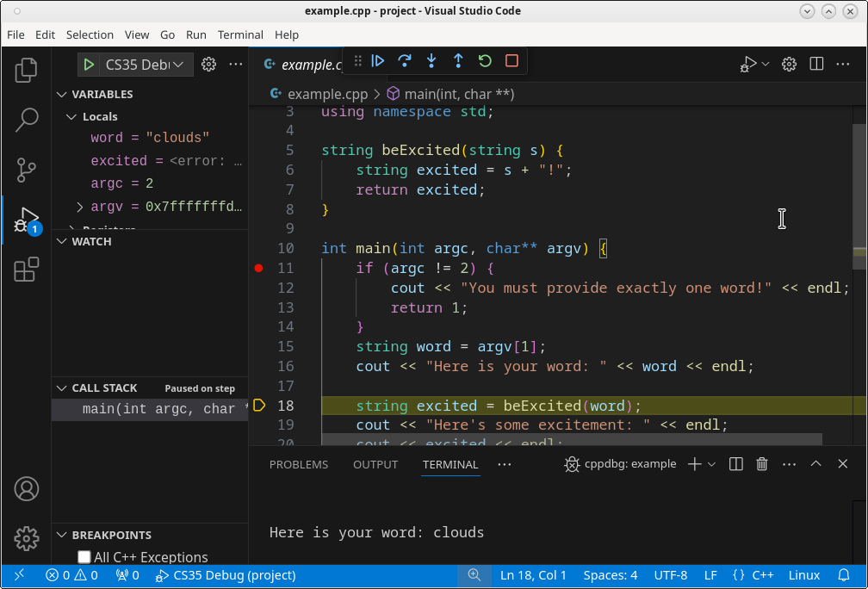
Task: Collapse the BREAKPOINTS section
Action: (61, 536)
